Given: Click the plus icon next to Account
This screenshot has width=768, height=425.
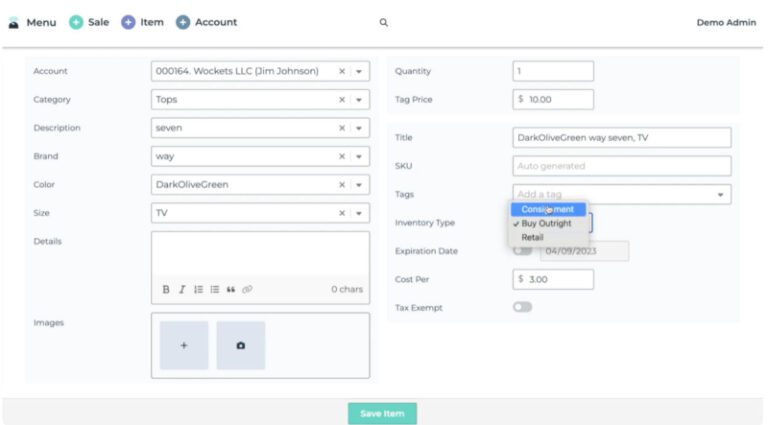Looking at the screenshot, I should [x=183, y=22].
